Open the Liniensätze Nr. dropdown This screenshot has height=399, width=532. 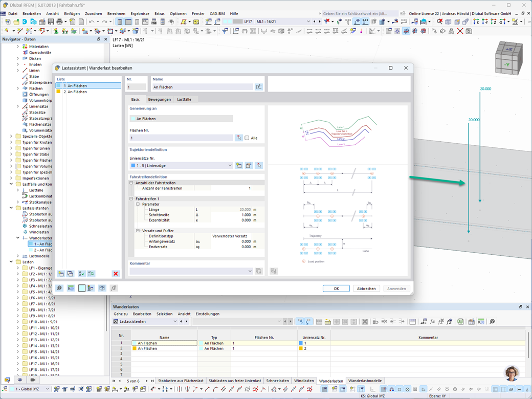click(x=230, y=166)
